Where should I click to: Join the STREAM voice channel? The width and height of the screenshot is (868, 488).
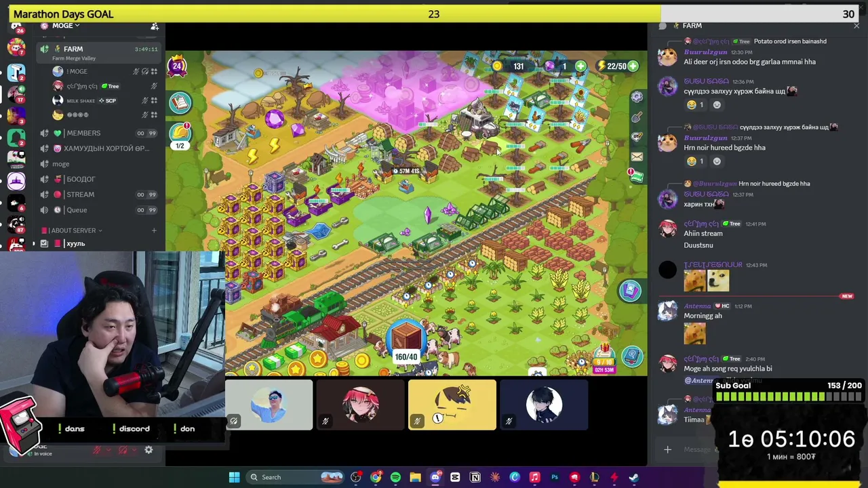[x=99, y=195]
